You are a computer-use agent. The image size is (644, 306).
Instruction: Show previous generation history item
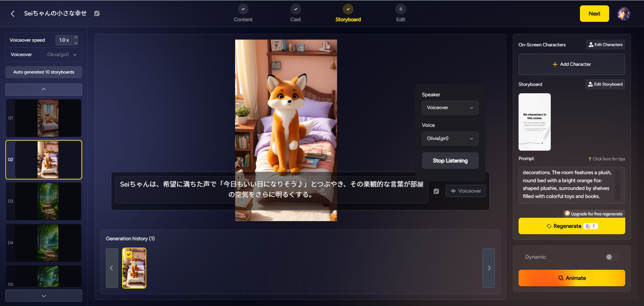point(112,268)
